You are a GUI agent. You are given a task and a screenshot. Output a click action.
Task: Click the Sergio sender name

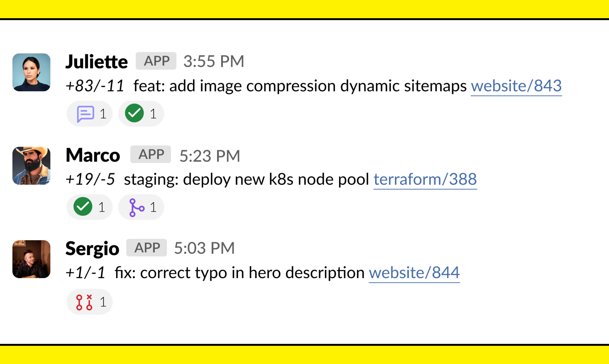point(92,249)
